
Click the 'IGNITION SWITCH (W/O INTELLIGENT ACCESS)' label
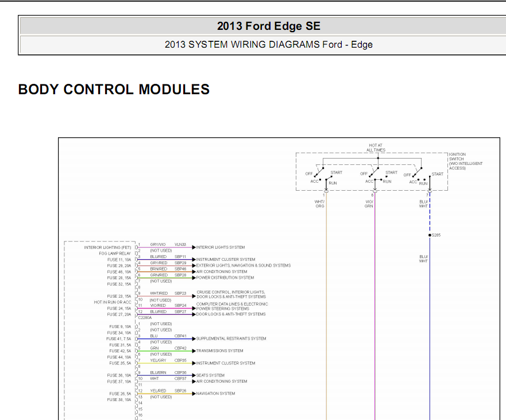[466, 161]
